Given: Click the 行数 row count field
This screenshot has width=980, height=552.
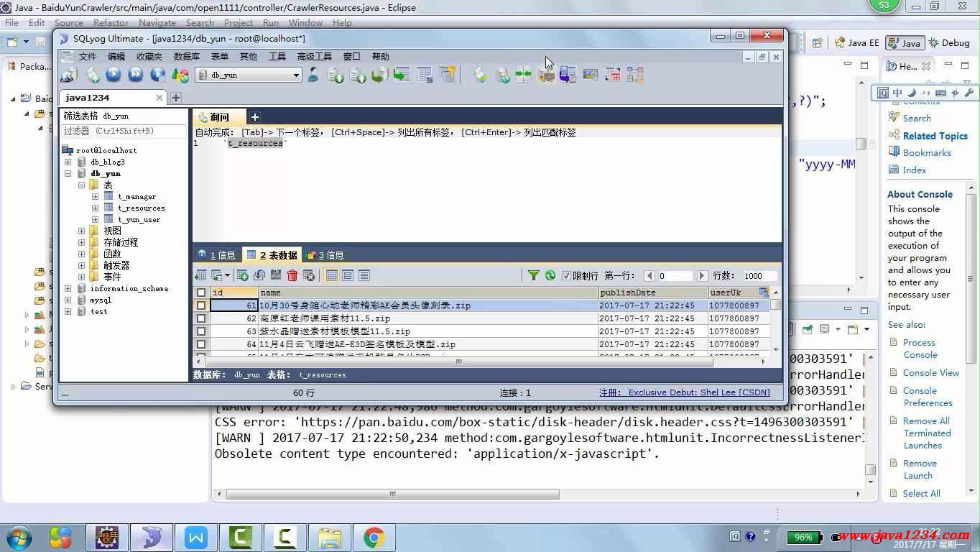Looking at the screenshot, I should (760, 275).
